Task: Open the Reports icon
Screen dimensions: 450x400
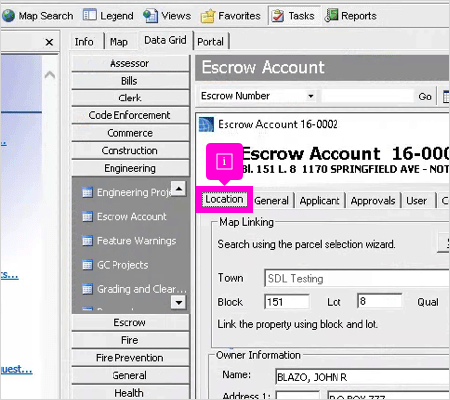Action: pos(331,15)
